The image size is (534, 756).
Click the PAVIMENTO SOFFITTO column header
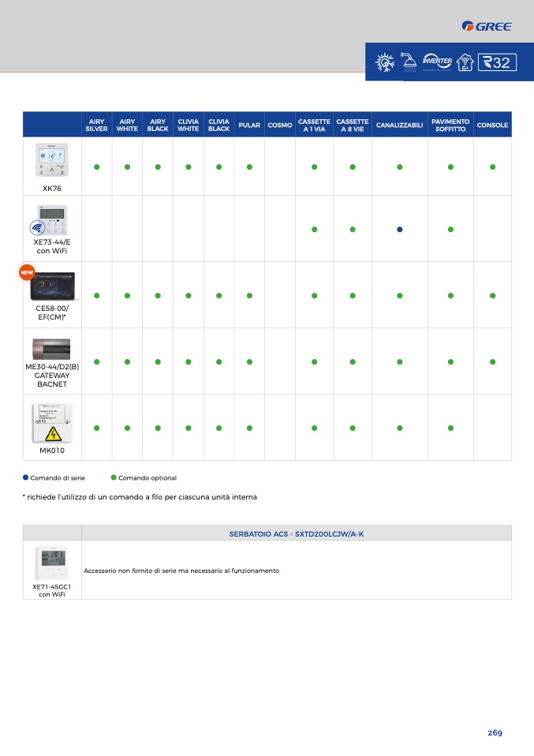450,125
